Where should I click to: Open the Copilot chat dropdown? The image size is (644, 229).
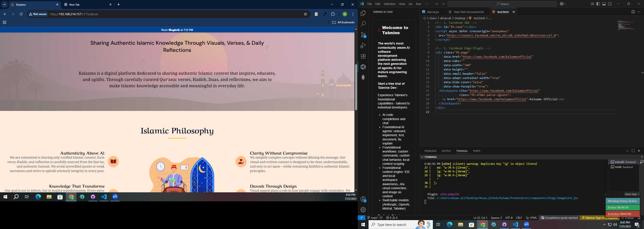pyautogui.click(x=566, y=4)
